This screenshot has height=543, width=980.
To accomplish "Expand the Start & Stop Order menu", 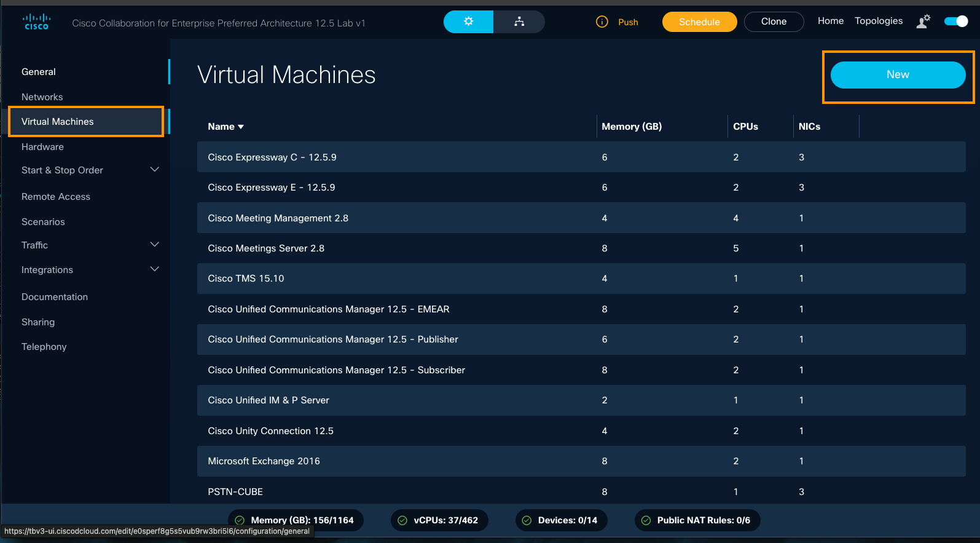I will pyautogui.click(x=155, y=170).
